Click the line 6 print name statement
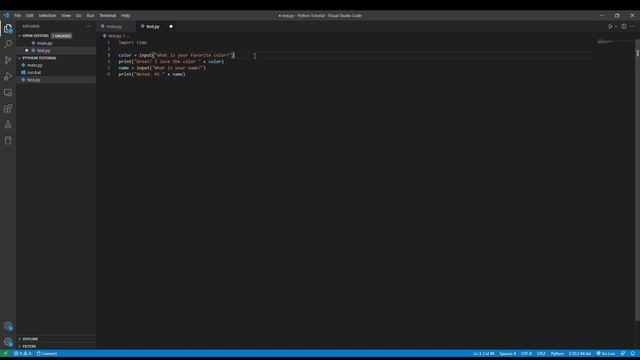The height and width of the screenshot is (360, 640). click(152, 75)
